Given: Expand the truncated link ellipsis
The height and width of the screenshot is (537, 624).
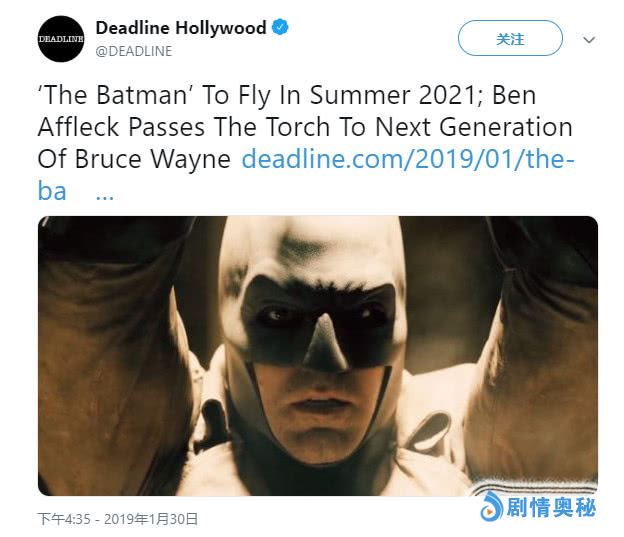Looking at the screenshot, I should click(104, 191).
